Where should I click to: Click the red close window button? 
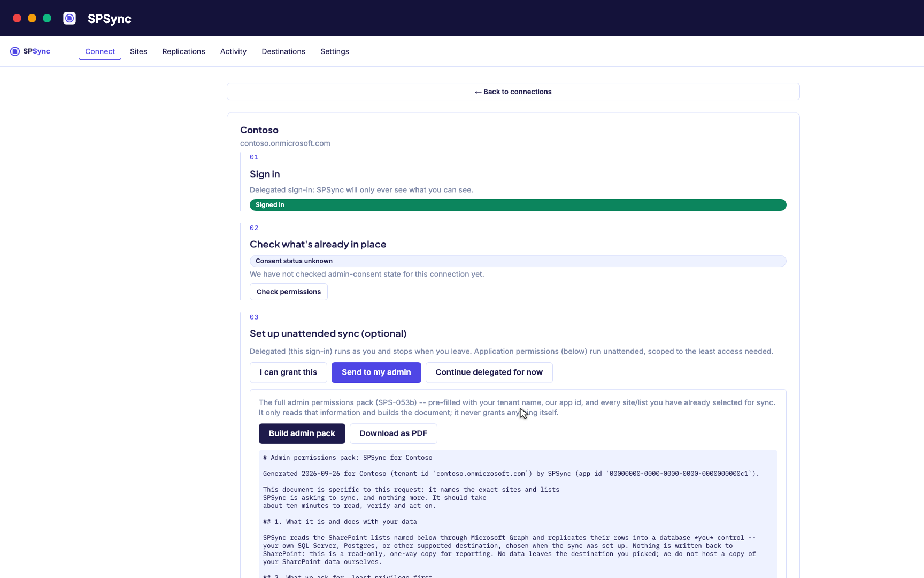(x=17, y=18)
